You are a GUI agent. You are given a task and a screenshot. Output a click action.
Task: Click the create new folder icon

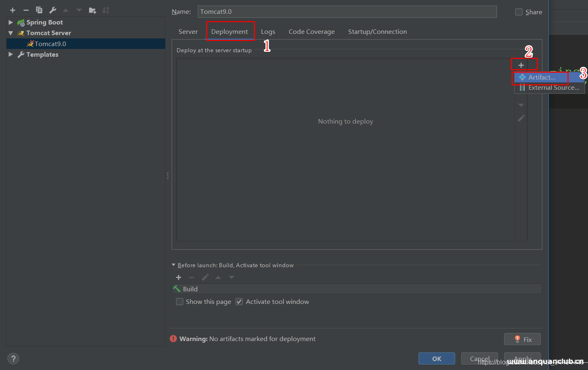tap(93, 10)
